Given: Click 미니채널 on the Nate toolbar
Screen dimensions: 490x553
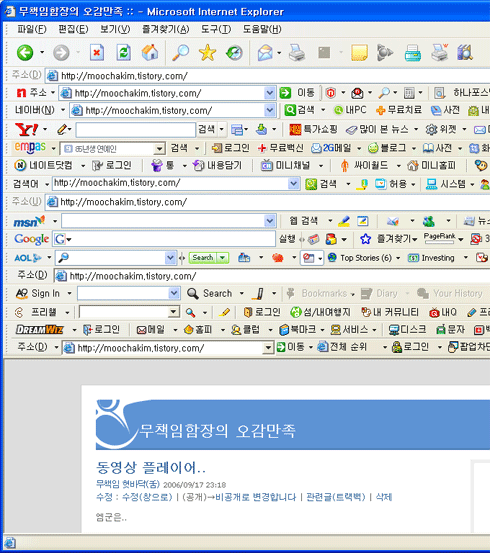Looking at the screenshot, I should coord(285,165).
